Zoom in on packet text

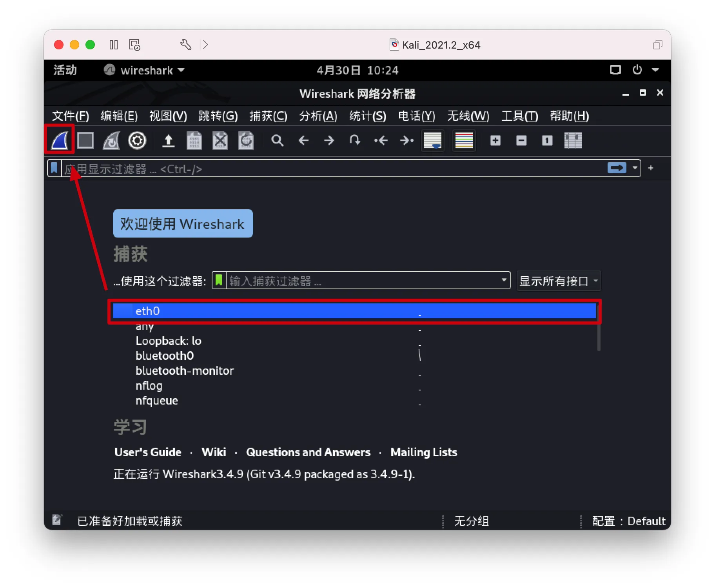[x=495, y=140]
